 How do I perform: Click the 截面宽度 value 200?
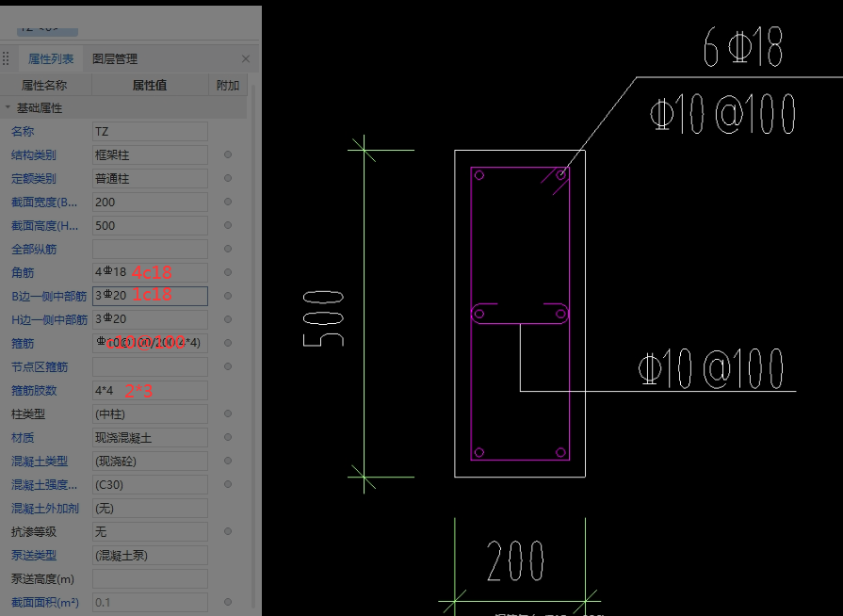(150, 203)
